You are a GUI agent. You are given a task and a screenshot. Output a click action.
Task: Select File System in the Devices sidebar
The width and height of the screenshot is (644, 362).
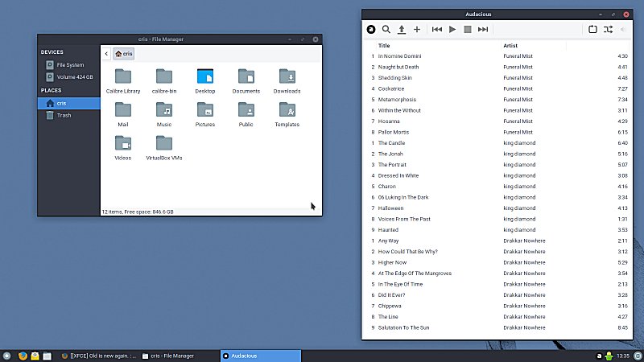(x=69, y=64)
